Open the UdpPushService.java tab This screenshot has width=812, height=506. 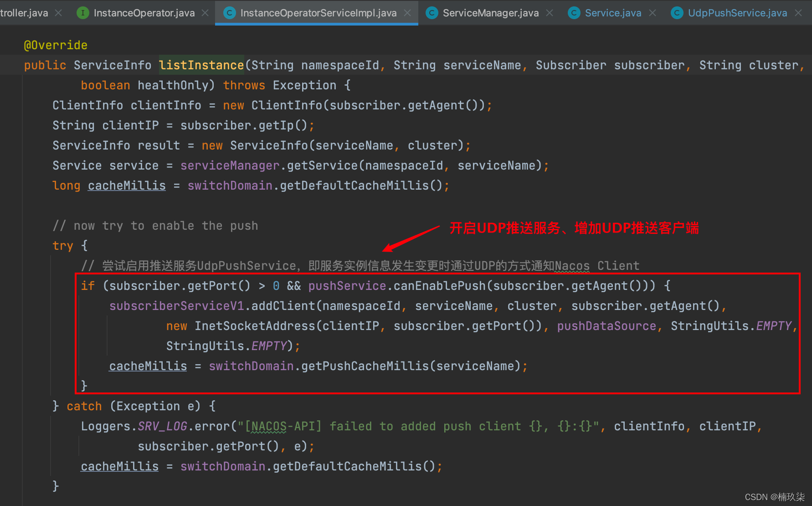coord(737,13)
